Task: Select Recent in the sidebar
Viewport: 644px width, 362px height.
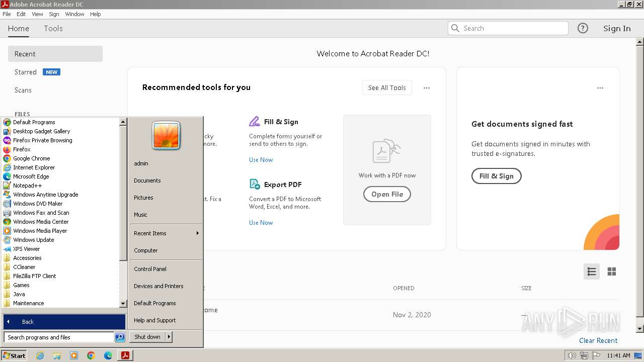Action: click(x=55, y=54)
